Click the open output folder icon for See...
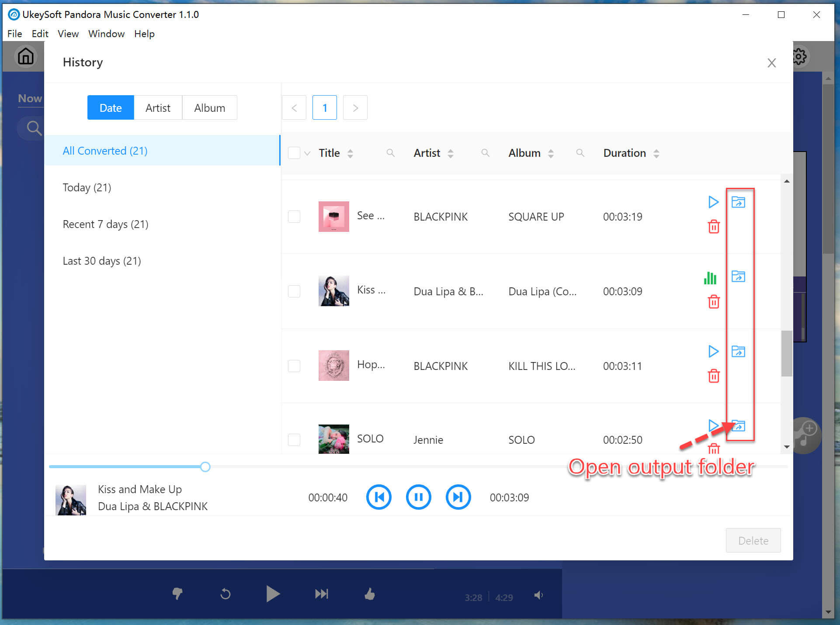Viewport: 840px width, 625px height. coord(738,202)
